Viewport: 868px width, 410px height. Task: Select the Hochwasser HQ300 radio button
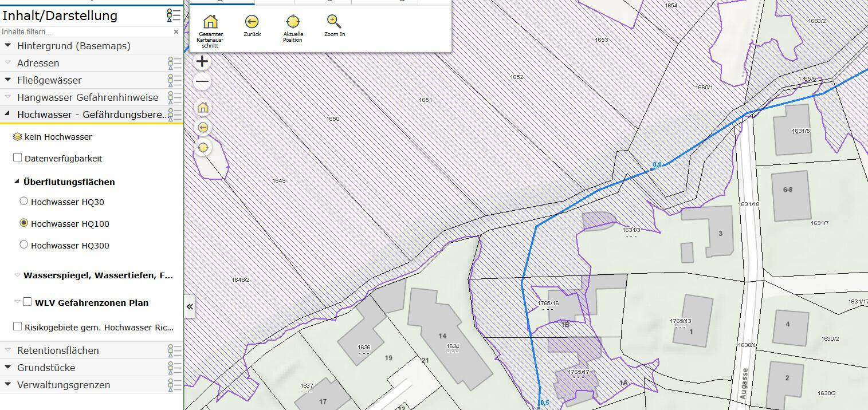pos(23,245)
